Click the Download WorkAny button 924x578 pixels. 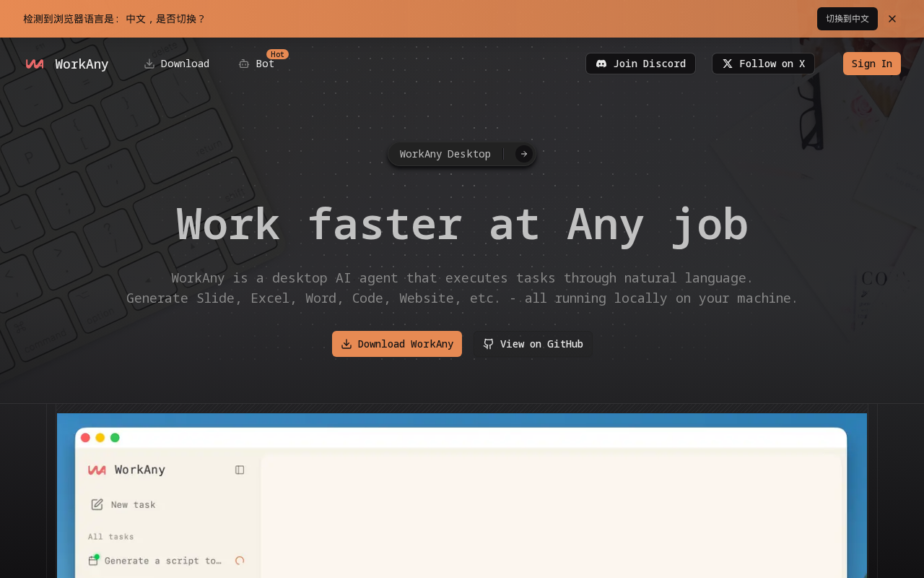click(x=397, y=344)
